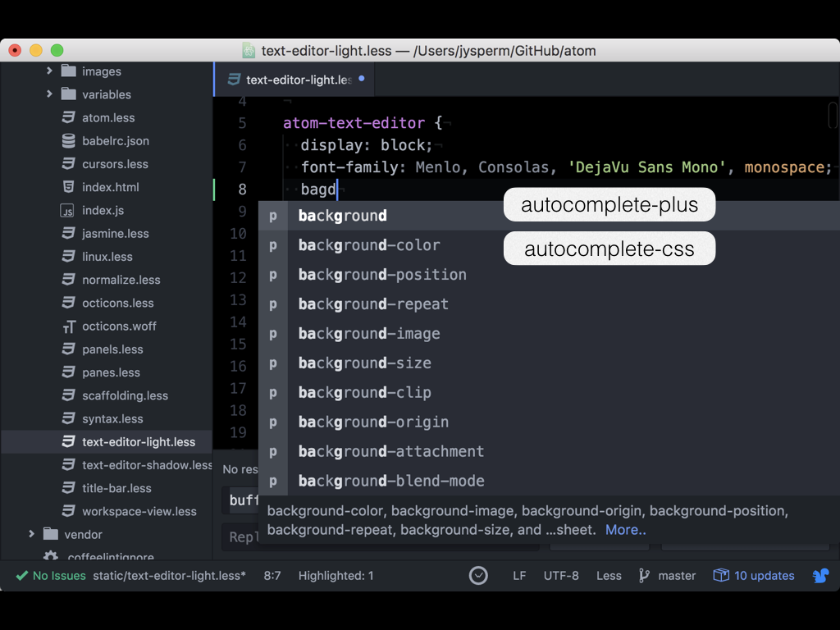This screenshot has width=840, height=630.
Task: Click the vendor folder icon
Action: coord(51,534)
